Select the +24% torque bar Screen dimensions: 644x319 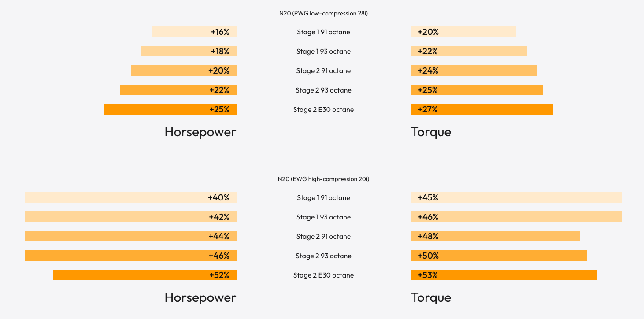tap(474, 70)
